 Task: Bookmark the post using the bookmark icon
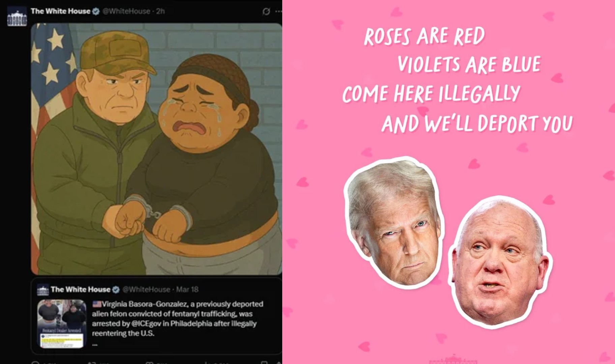265,363
